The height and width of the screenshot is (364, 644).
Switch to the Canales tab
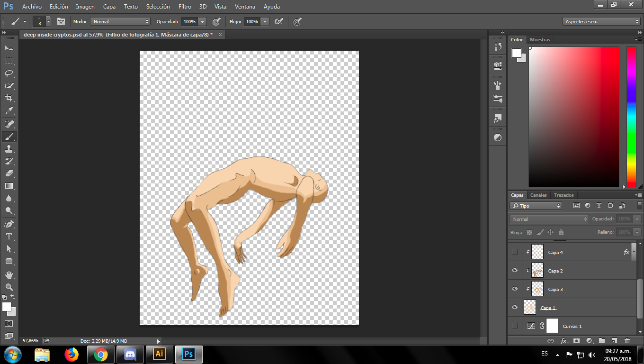[x=538, y=195]
